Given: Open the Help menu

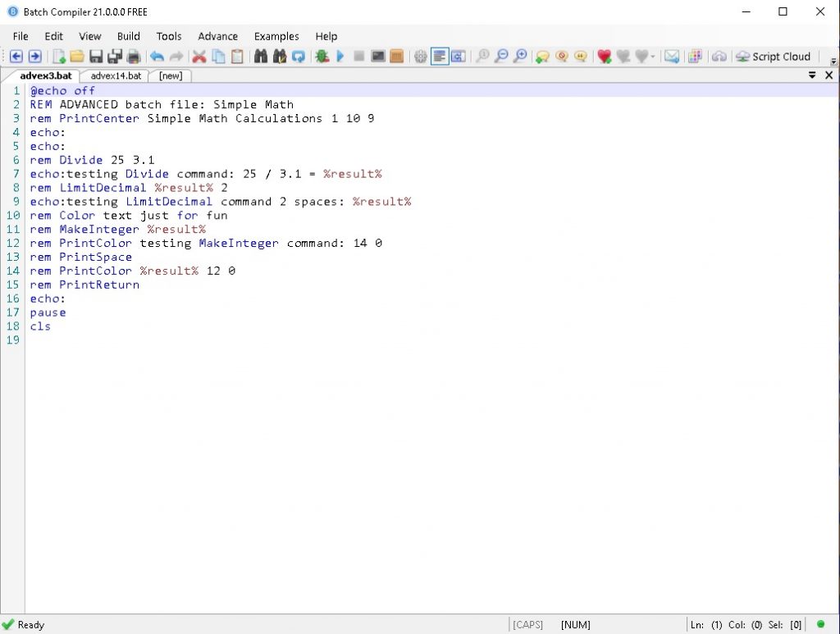Looking at the screenshot, I should click(x=326, y=36).
